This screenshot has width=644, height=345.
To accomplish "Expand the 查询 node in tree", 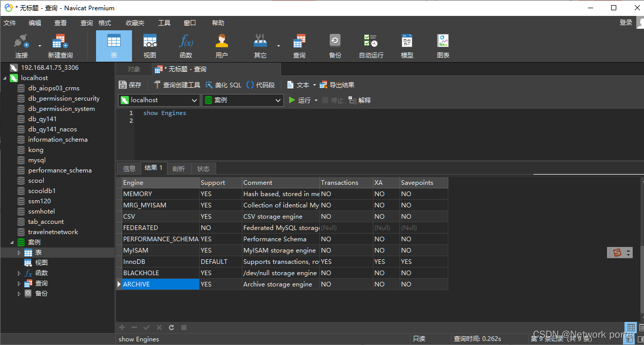I will (20, 283).
